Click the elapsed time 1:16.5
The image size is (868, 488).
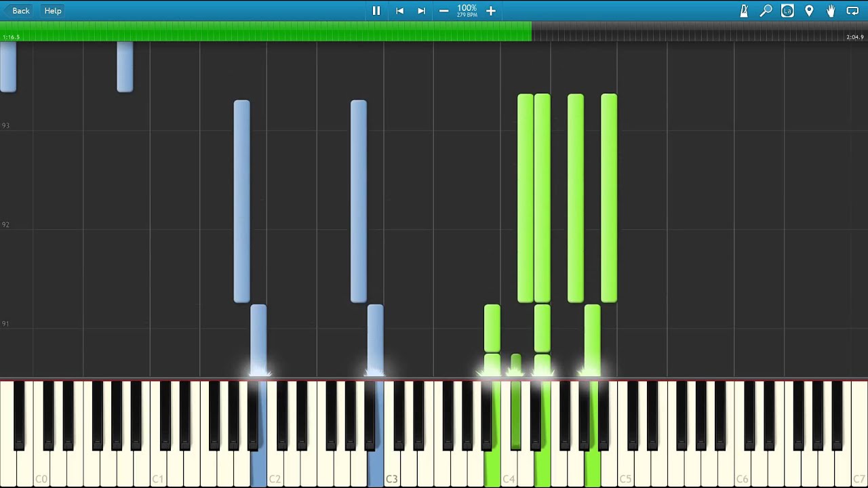11,37
